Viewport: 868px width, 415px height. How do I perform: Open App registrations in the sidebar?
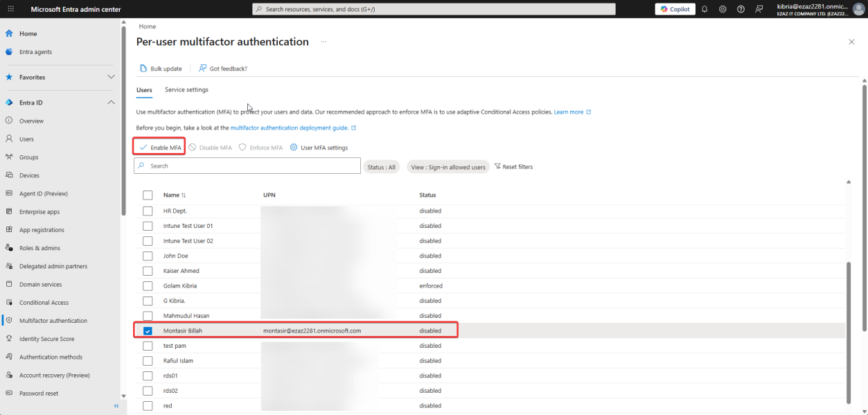click(42, 230)
